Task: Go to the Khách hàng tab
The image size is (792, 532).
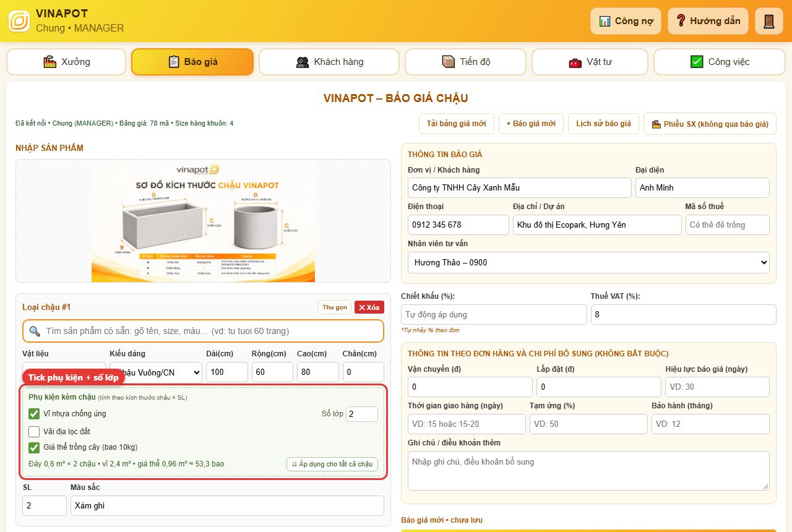Action: [329, 62]
